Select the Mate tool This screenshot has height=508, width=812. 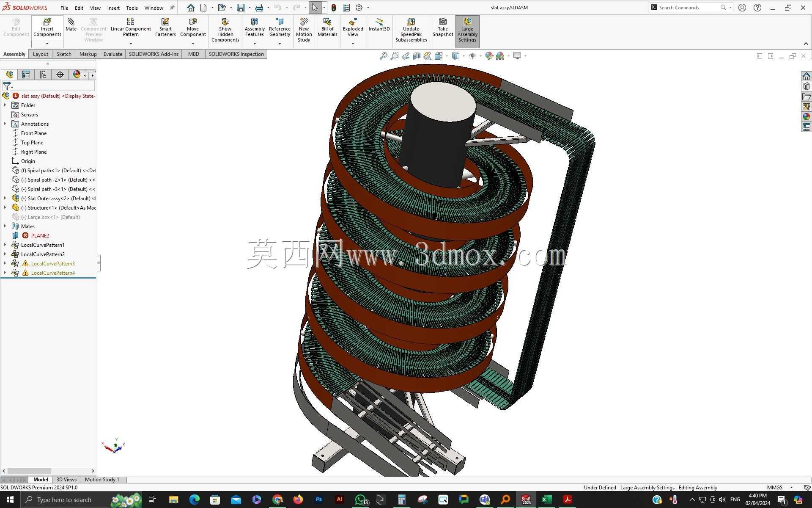(x=71, y=25)
